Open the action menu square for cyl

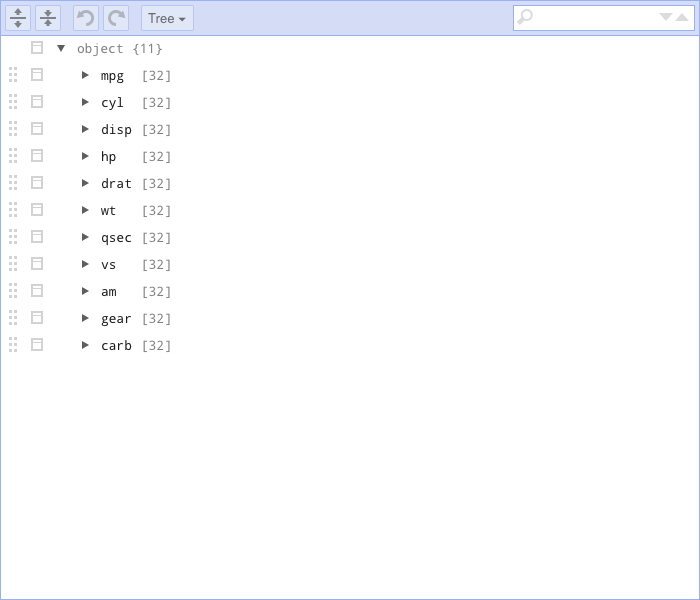pos(37,102)
